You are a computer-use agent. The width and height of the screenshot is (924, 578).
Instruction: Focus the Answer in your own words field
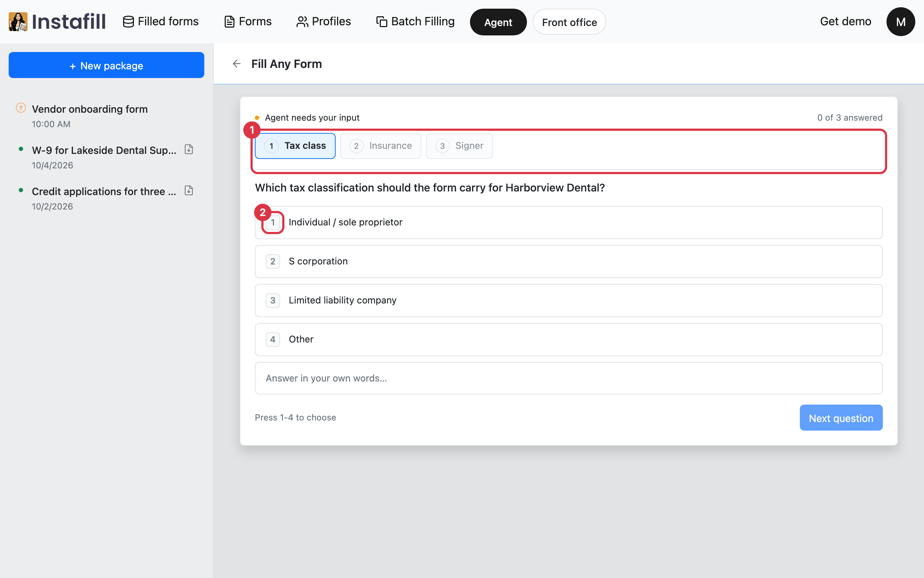click(x=568, y=379)
